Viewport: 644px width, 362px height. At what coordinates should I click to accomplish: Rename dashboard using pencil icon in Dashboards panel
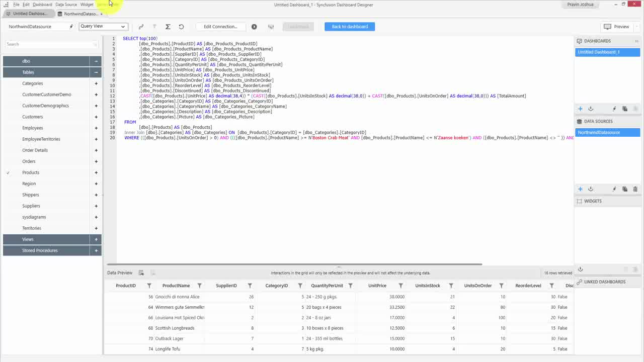click(614, 109)
